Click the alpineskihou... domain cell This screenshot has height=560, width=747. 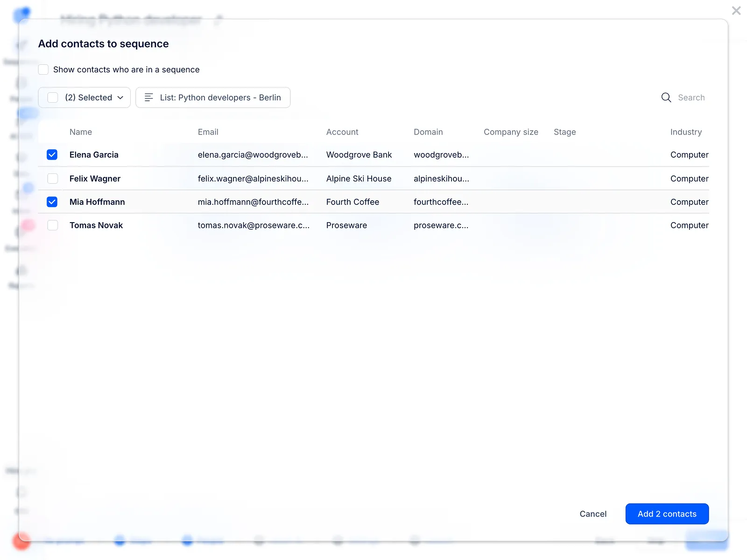coord(441,179)
